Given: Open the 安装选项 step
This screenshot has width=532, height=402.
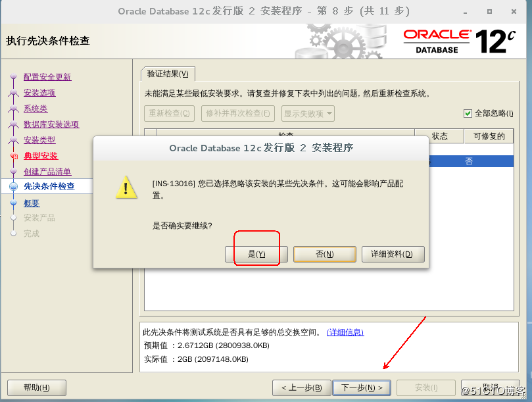Looking at the screenshot, I should click(x=39, y=93).
